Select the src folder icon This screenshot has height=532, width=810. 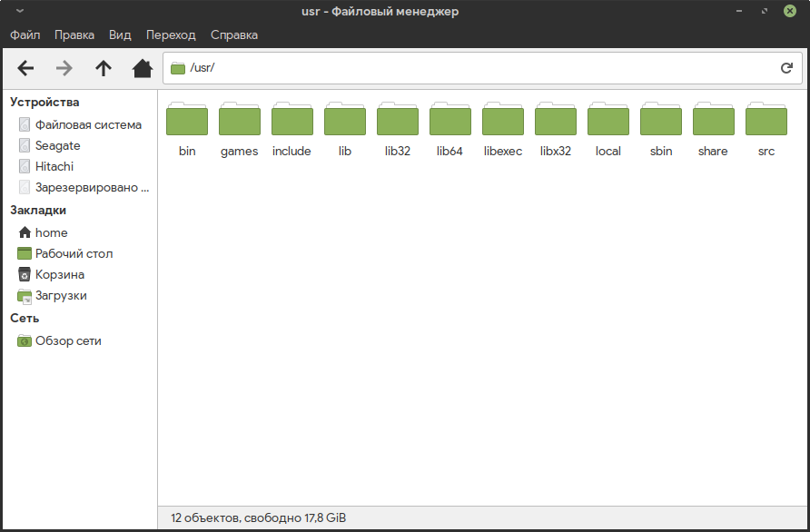(766, 119)
